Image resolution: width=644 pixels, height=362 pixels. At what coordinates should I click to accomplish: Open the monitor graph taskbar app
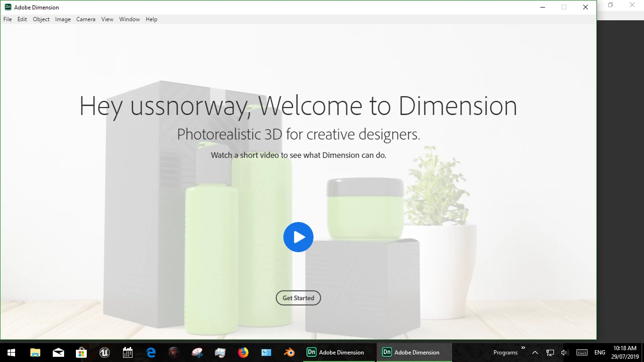click(220, 353)
